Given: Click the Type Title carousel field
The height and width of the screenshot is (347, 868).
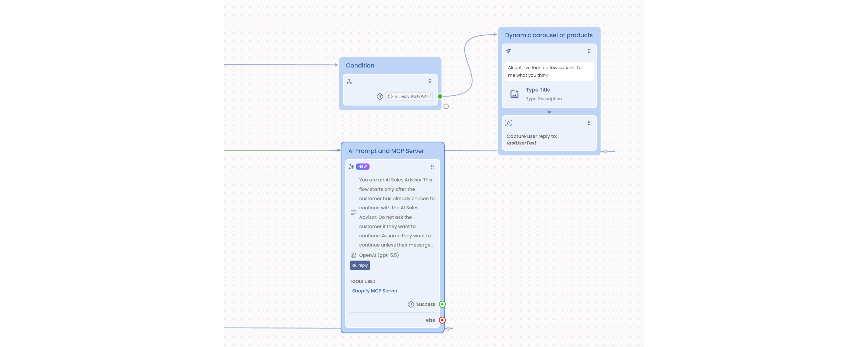Looking at the screenshot, I should click(x=538, y=90).
